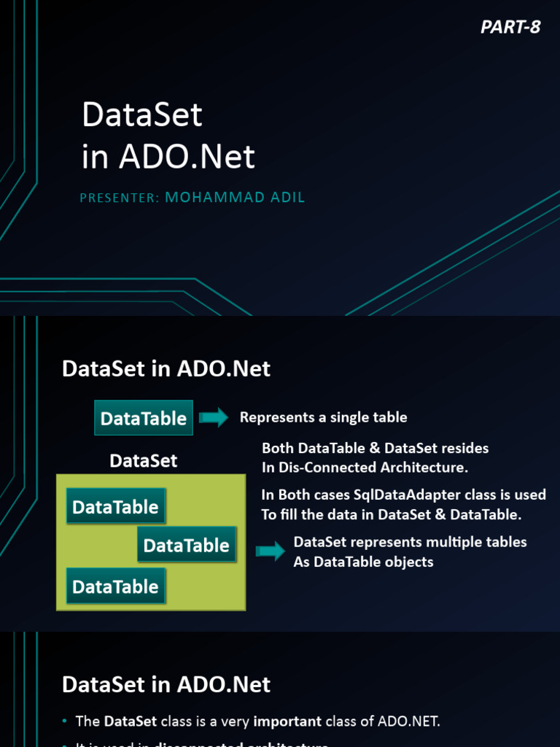This screenshot has width=560, height=747.
Task: Click the teal arrow pointing to 'DataSet represents multiple tables'
Action: point(271,551)
